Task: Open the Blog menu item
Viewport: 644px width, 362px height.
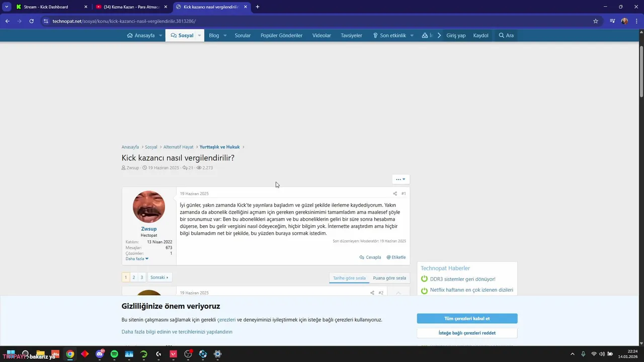Action: [214, 35]
